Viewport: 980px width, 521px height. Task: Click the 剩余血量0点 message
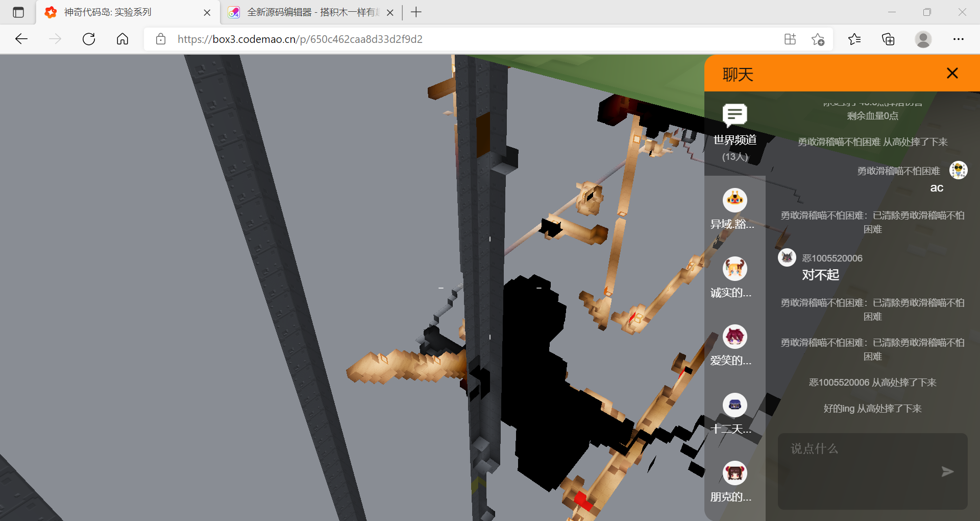point(872,116)
